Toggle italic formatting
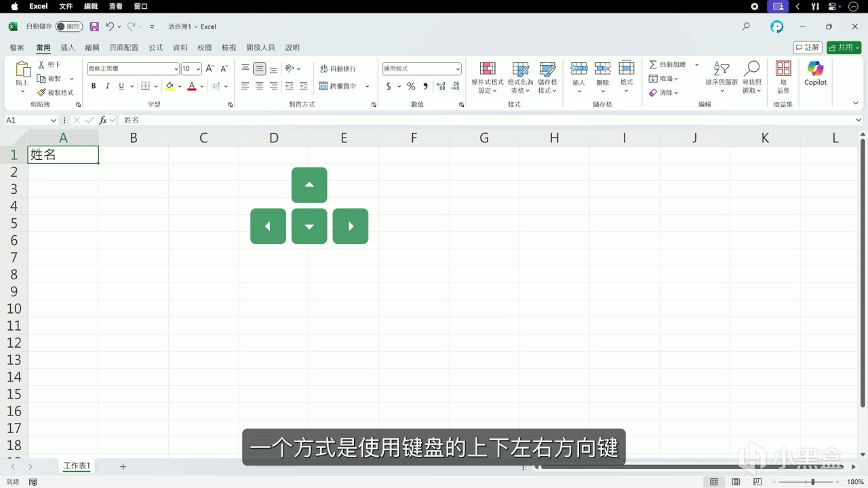Viewport: 868px width, 488px height. click(x=107, y=86)
